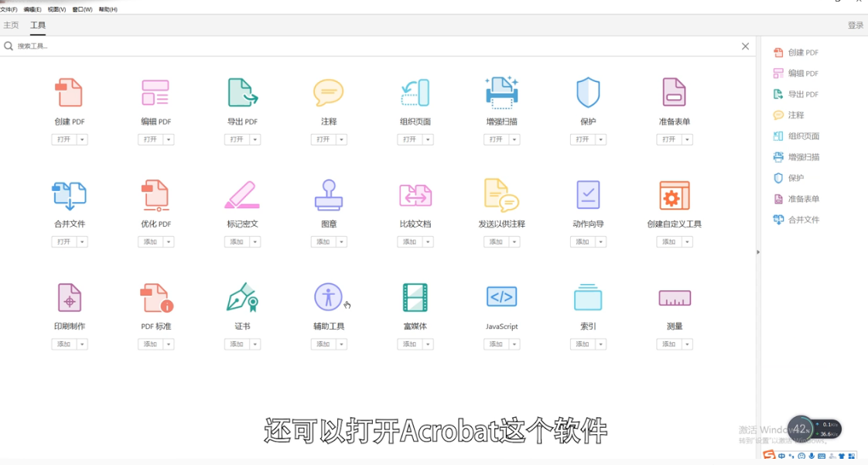This screenshot has height=465, width=868.
Task: Open the 编辑(E) menu
Action: pyautogui.click(x=32, y=9)
